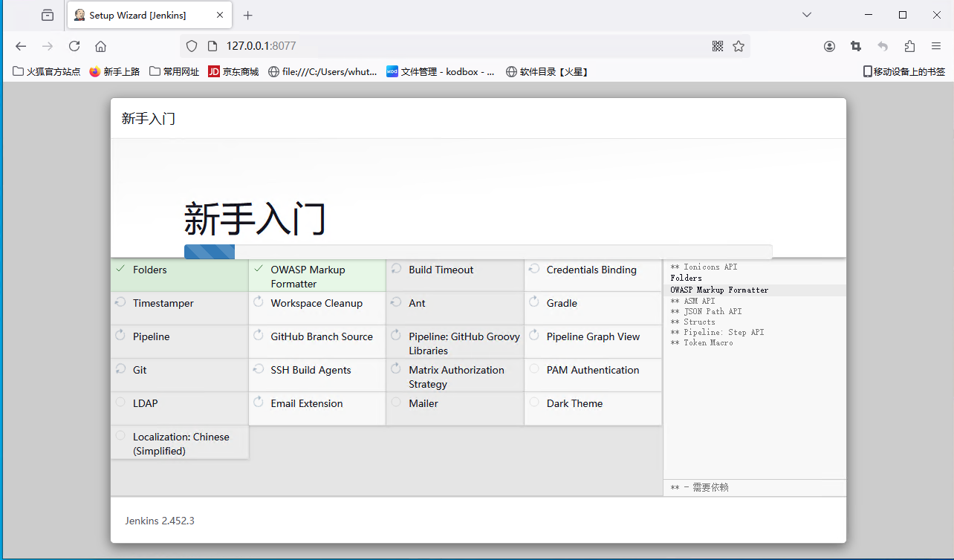Image resolution: width=954 pixels, height=560 pixels.
Task: Click the Folders plugin checkmark icon
Action: [120, 269]
